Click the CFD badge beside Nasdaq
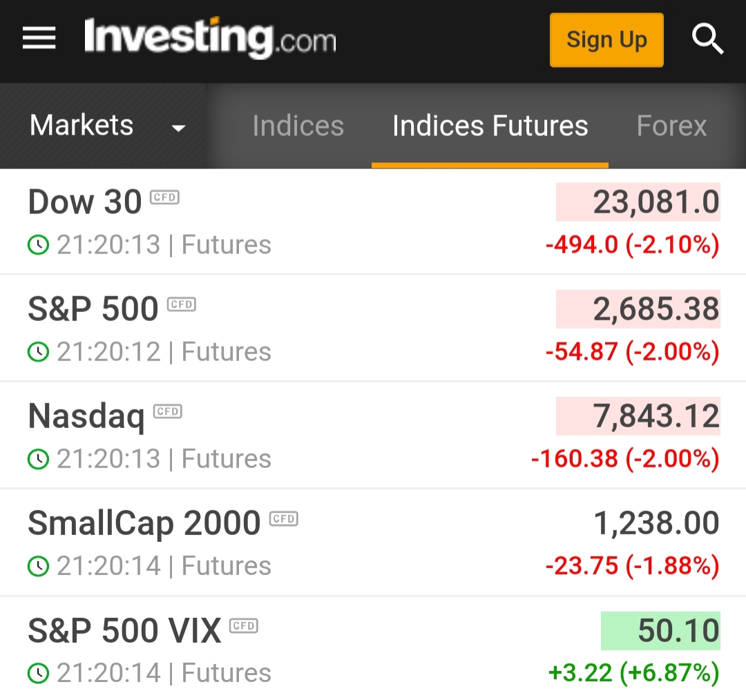This screenshot has width=746, height=700. (x=167, y=411)
